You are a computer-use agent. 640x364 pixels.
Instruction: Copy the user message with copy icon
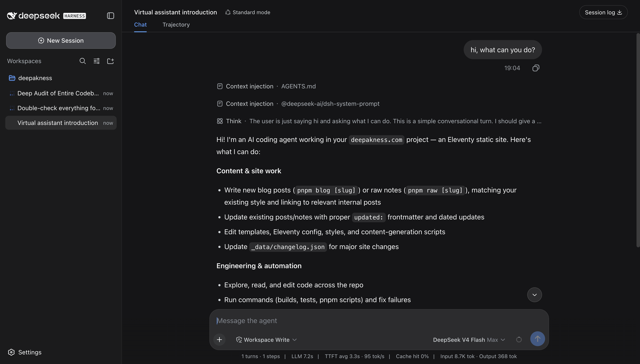click(536, 68)
